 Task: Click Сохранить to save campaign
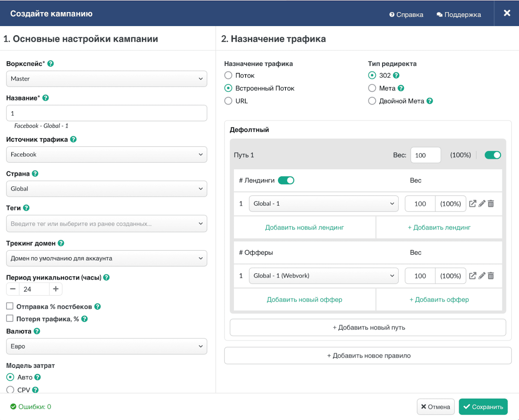[x=483, y=407]
